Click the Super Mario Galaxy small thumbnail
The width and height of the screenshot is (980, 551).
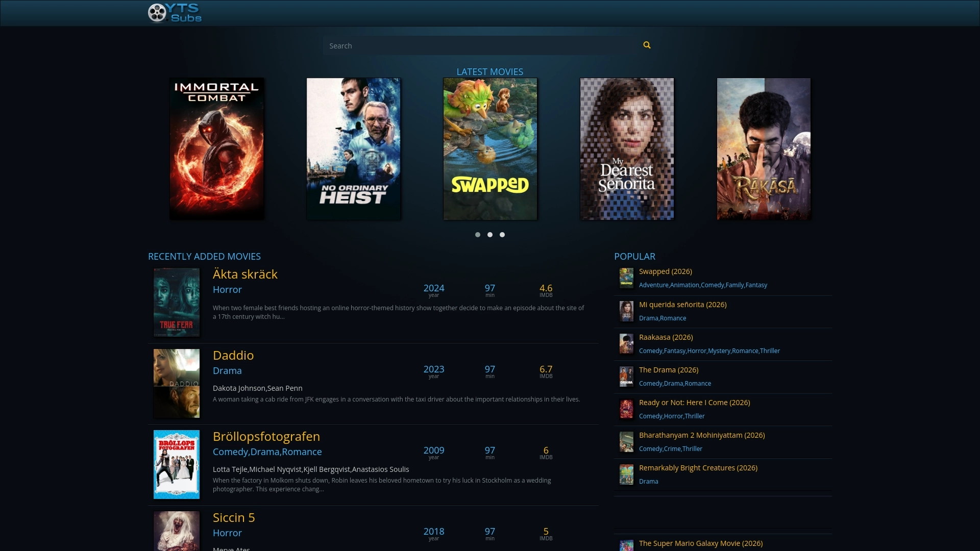pos(626,545)
